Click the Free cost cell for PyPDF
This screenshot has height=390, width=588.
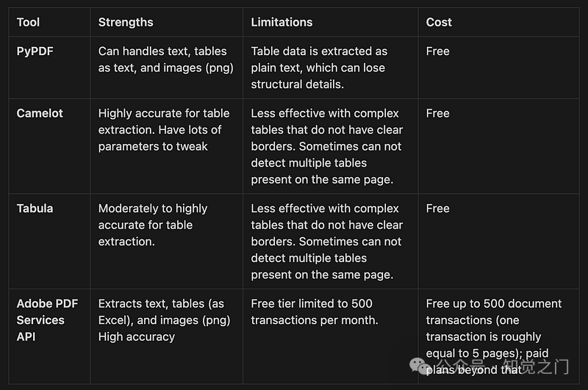click(x=437, y=51)
